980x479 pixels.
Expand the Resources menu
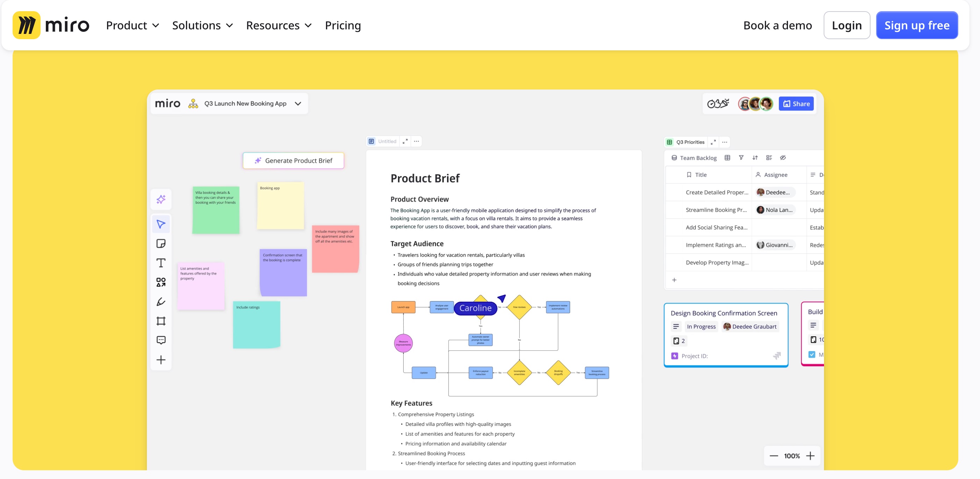click(x=279, y=25)
